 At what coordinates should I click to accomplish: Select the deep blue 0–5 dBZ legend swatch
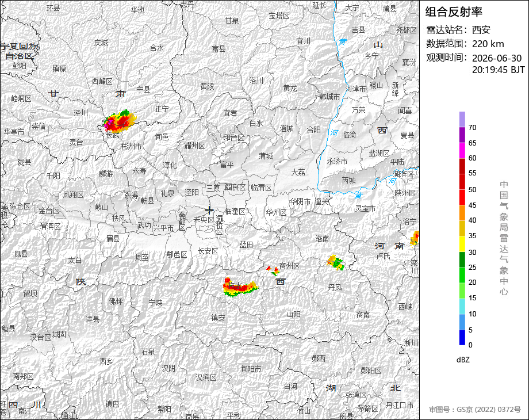click(x=462, y=337)
